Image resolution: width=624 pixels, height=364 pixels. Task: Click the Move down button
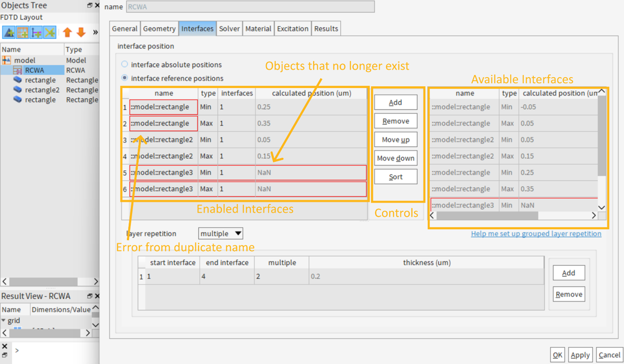[x=396, y=158]
